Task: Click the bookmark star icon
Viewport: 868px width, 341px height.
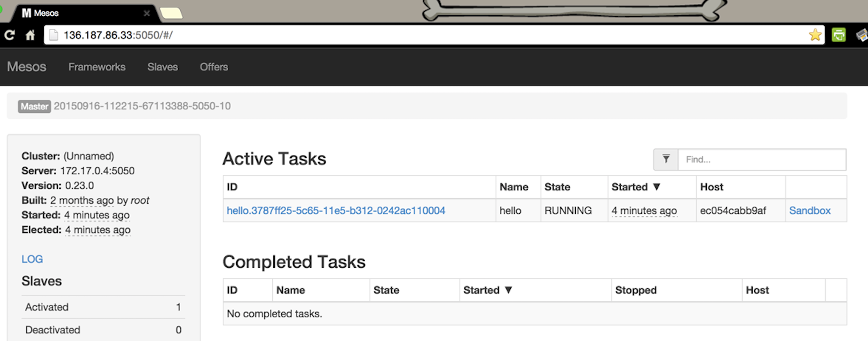Action: pyautogui.click(x=815, y=35)
